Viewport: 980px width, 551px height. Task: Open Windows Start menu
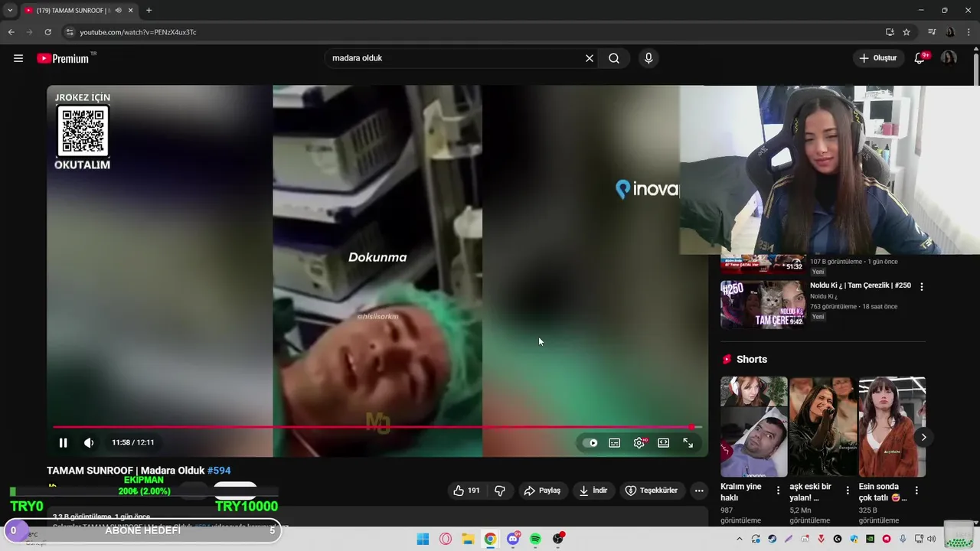click(423, 540)
